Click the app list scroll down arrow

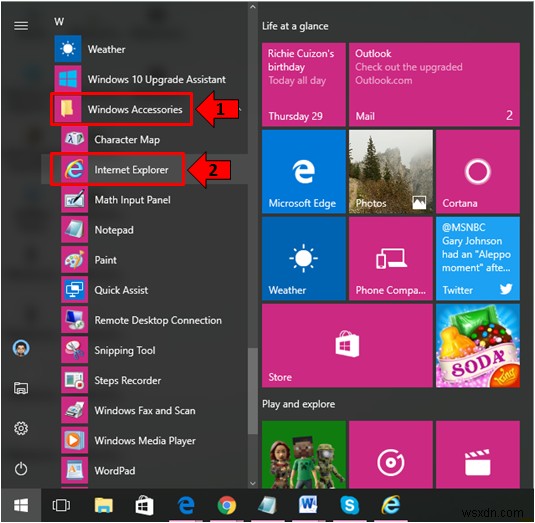[x=252, y=483]
